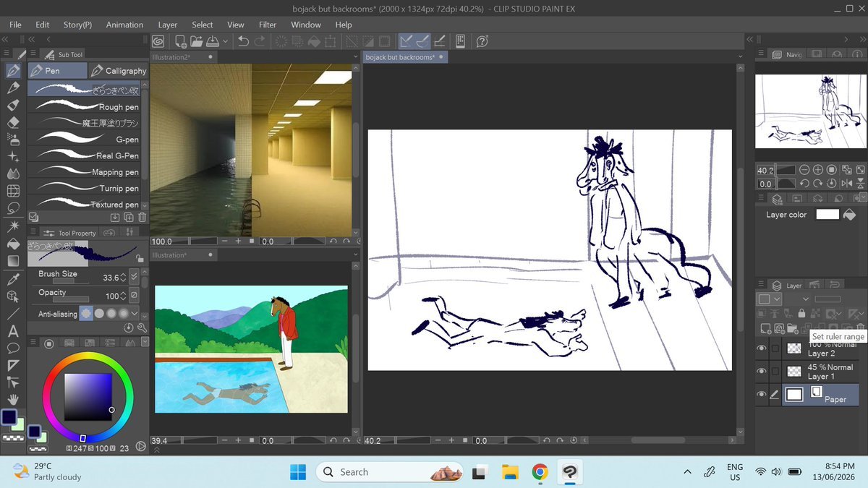The height and width of the screenshot is (488, 868).
Task: Select the Hand move tool
Action: coord(13,400)
